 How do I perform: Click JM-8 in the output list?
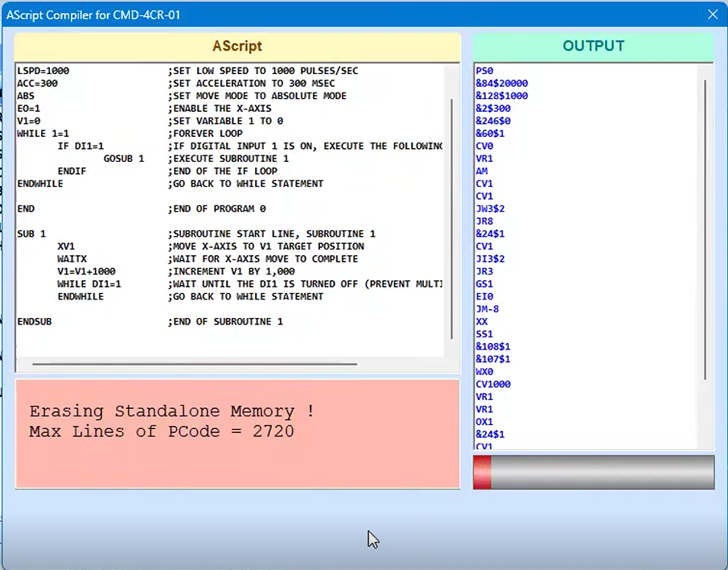tap(487, 309)
